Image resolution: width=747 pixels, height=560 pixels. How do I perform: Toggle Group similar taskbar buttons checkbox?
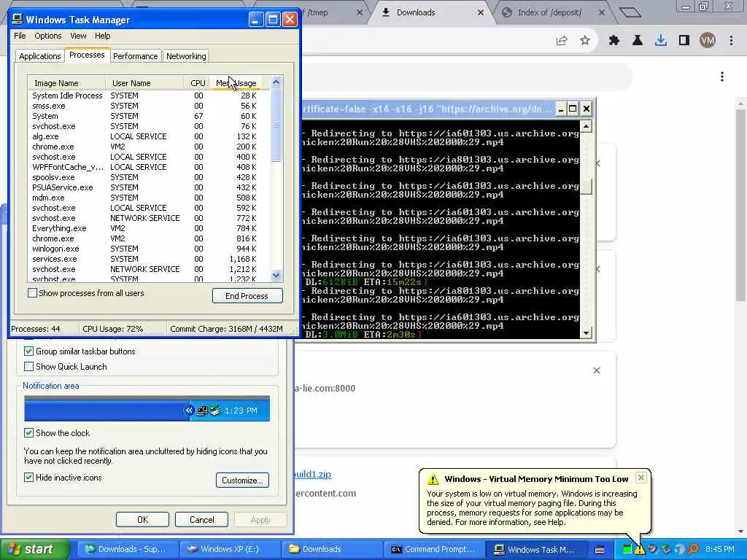[28, 351]
